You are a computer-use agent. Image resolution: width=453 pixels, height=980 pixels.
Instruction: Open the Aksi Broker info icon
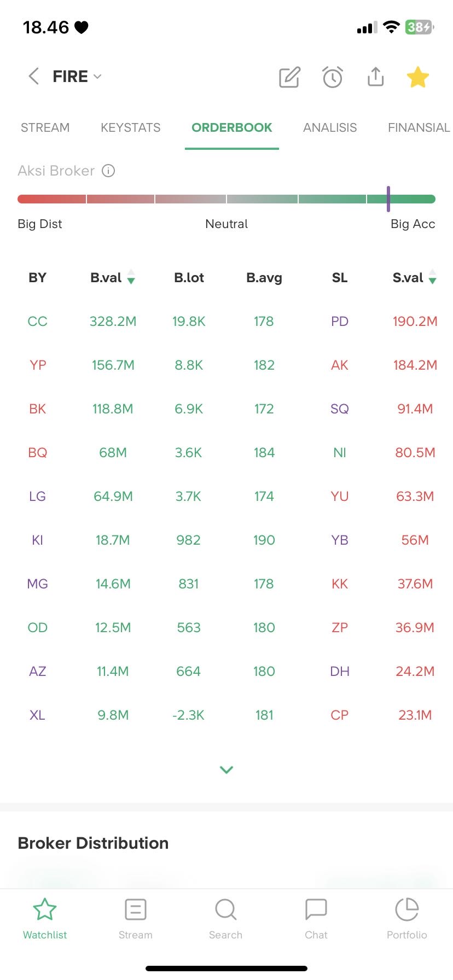[109, 171]
